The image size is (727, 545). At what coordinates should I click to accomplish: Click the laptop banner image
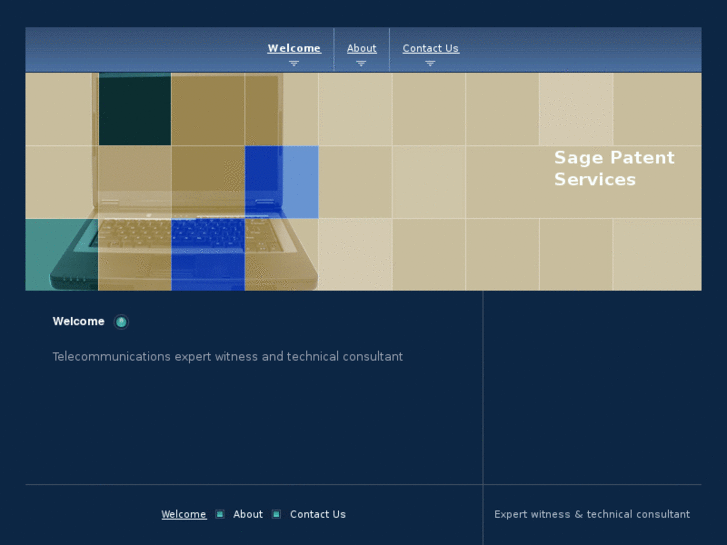click(364, 182)
